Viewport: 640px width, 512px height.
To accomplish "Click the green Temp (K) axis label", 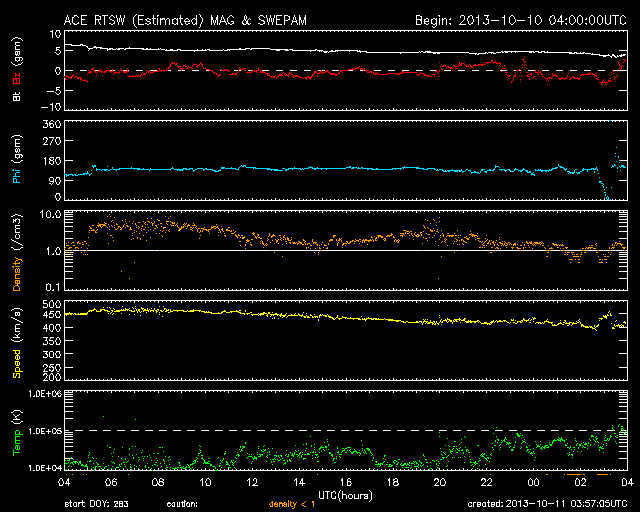I will pyautogui.click(x=16, y=434).
